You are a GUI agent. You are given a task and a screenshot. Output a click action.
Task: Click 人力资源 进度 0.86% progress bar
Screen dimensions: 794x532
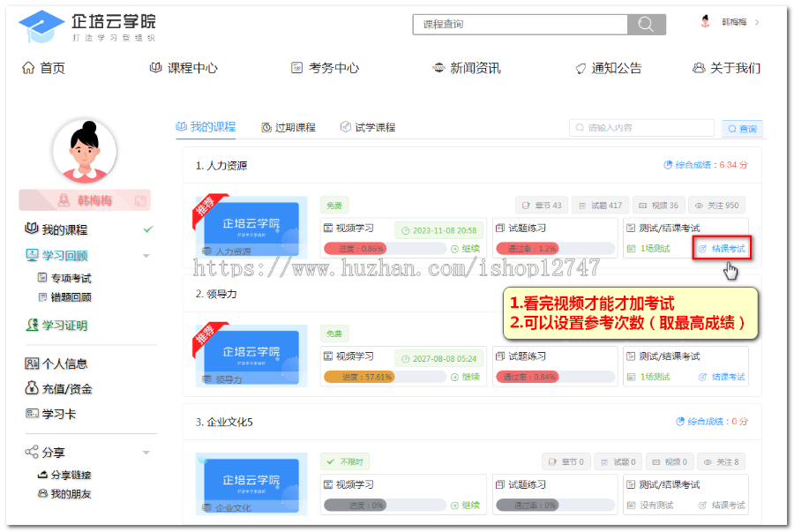coord(385,249)
